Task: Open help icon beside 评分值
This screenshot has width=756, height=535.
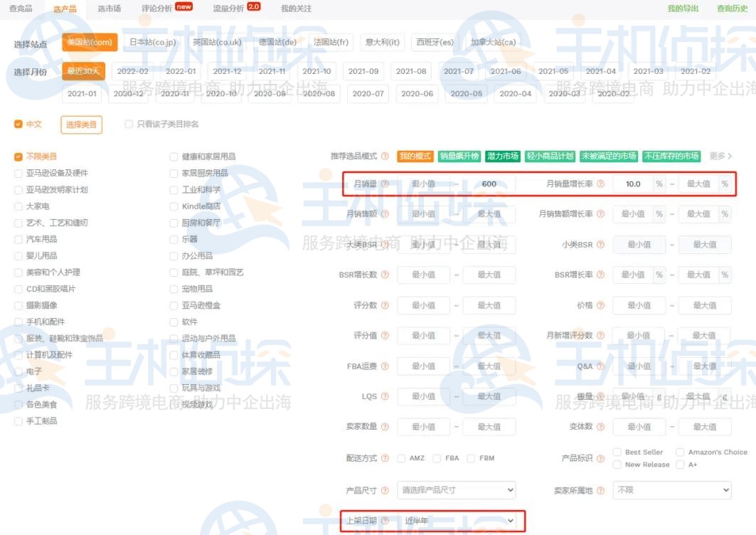Action: point(385,335)
